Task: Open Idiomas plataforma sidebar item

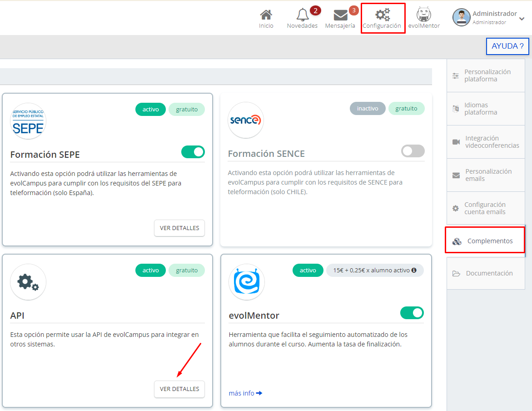Action: (x=486, y=109)
